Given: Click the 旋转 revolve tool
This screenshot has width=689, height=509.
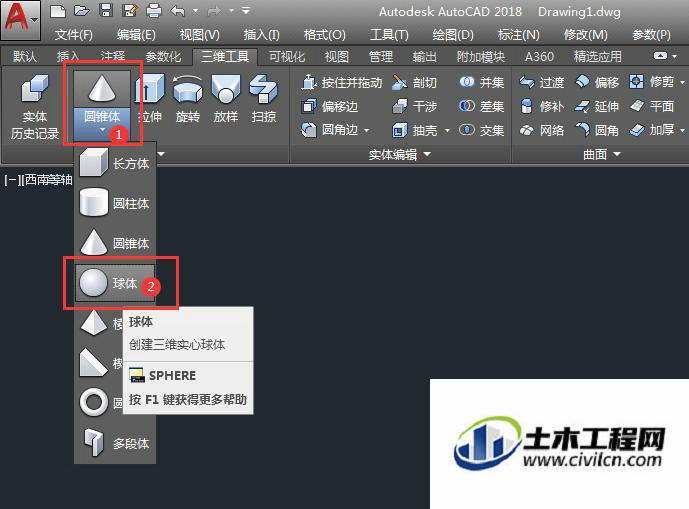Looking at the screenshot, I should pyautogui.click(x=188, y=99).
